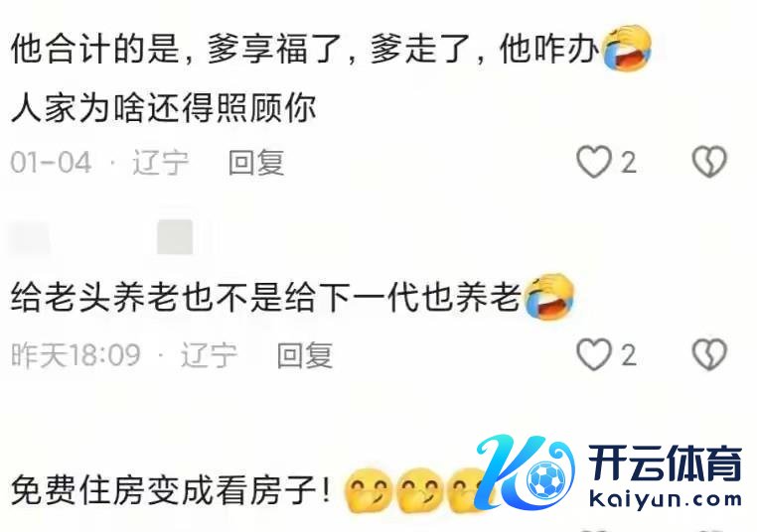The width and height of the screenshot is (757, 532).
Task: Dislike the 昨天18:09 comment
Action: pos(709,354)
